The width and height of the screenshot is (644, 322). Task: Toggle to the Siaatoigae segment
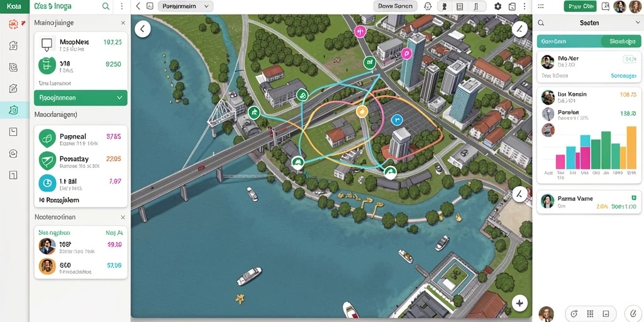(x=622, y=42)
